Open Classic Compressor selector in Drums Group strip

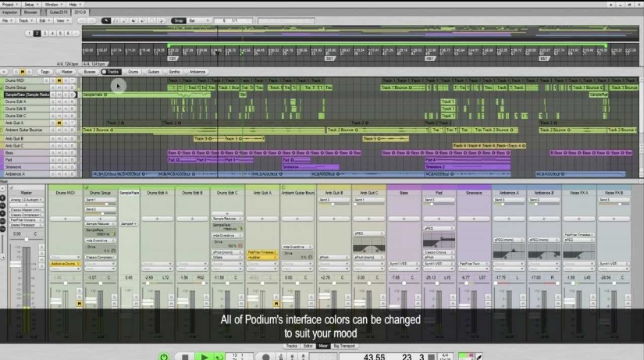(100, 257)
